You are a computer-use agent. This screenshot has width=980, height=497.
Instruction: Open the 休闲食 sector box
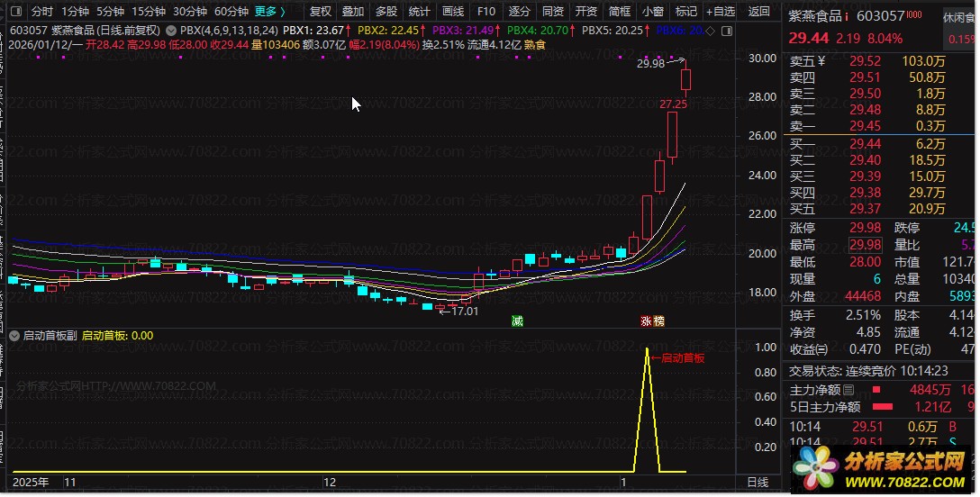click(958, 17)
